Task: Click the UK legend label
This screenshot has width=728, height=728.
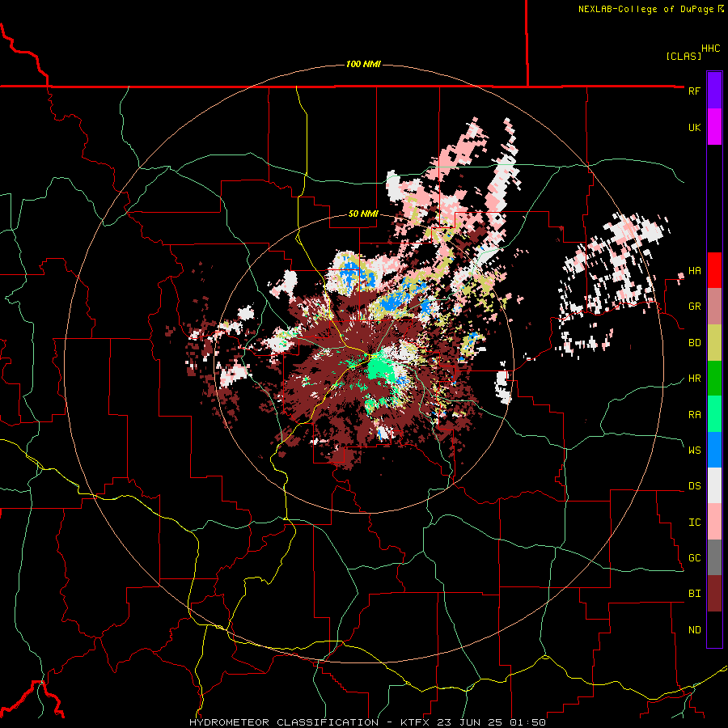Action: [694, 128]
